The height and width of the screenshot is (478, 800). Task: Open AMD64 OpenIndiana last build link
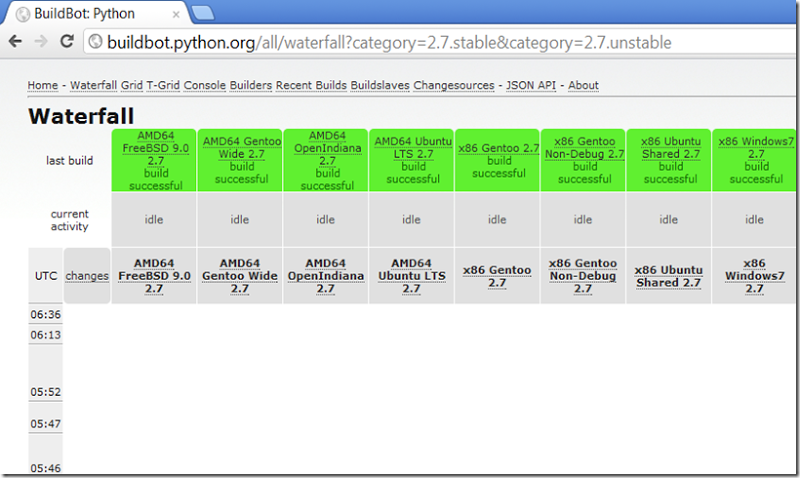328,148
